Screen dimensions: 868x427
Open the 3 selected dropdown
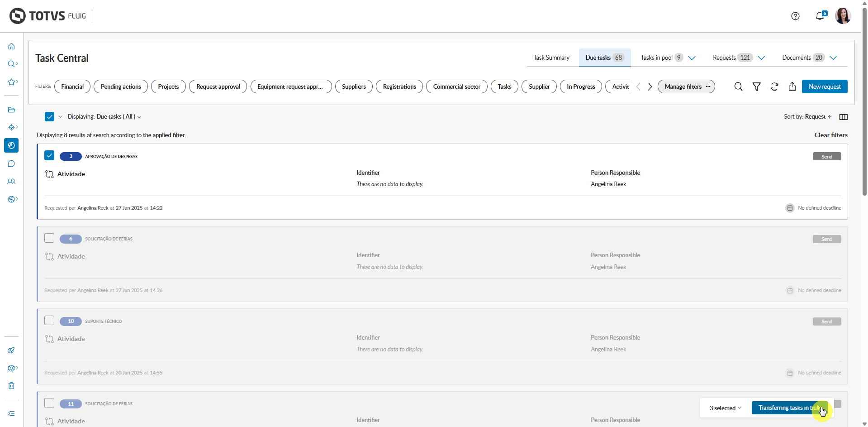(726, 408)
